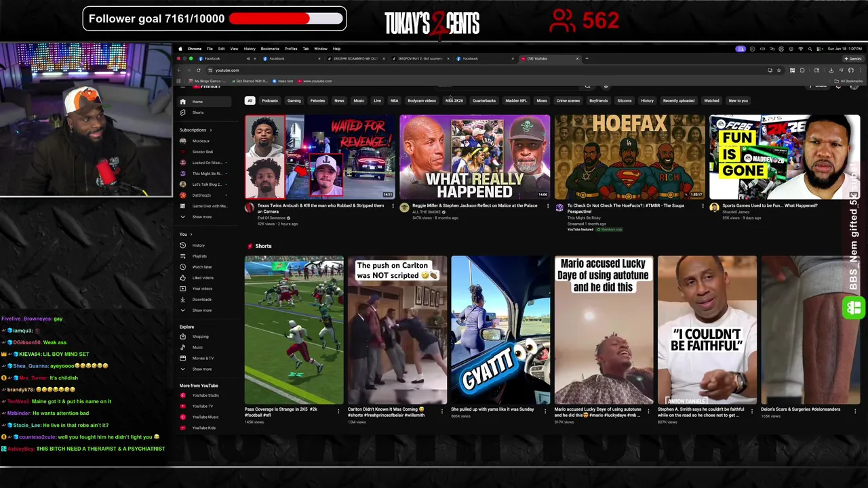The height and width of the screenshot is (488, 868).
Task: Open www.youtube.com bookmark
Action: coord(315,81)
